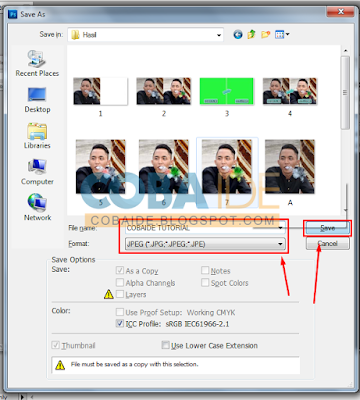Uncheck ICC Profile sRGB checkbox
Screen dimensions: 360x400
click(x=120, y=323)
